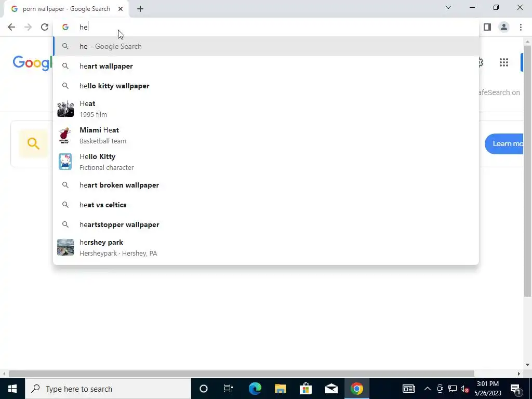
Task: Open the Windows Start menu
Action: click(12, 389)
